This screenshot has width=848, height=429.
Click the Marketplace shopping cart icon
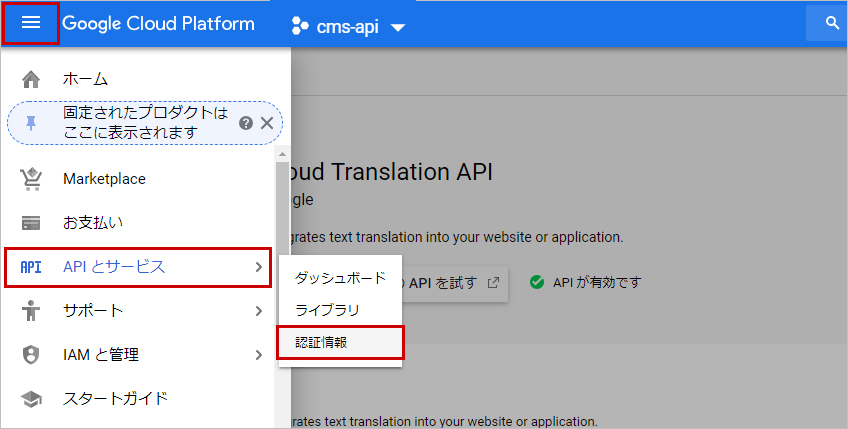click(31, 179)
